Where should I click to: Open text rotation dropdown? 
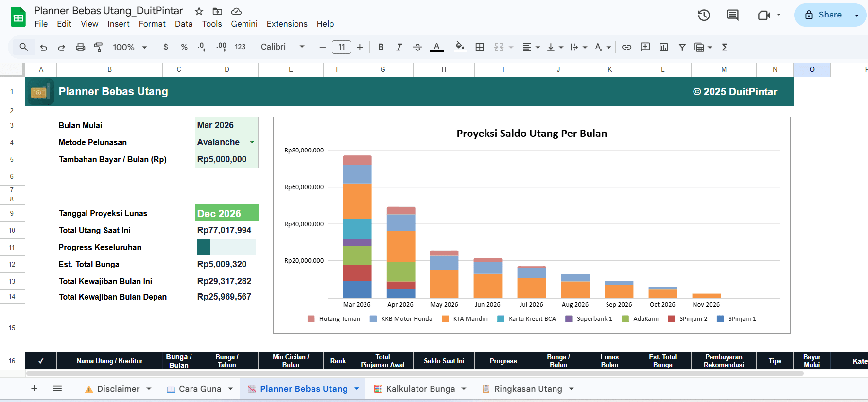(603, 47)
